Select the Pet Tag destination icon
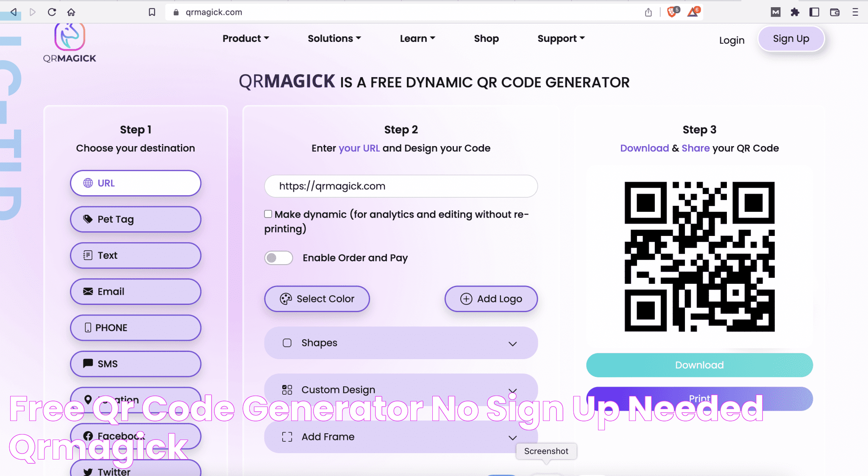868x476 pixels. [87, 219]
